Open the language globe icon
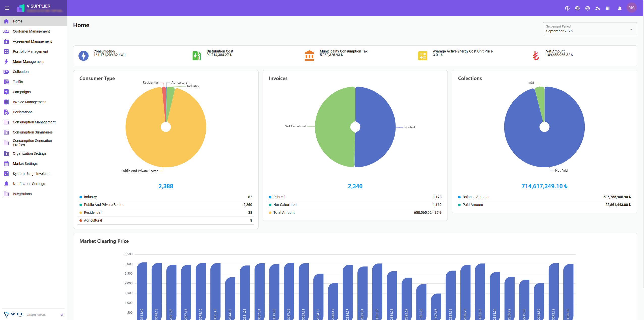Viewport: 644px width, 320px height. pos(577,8)
